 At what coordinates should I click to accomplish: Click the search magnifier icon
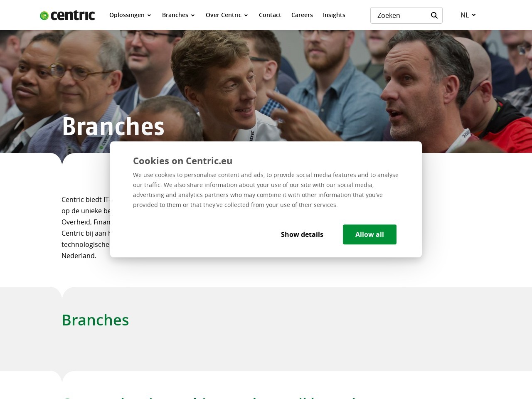pyautogui.click(x=434, y=15)
